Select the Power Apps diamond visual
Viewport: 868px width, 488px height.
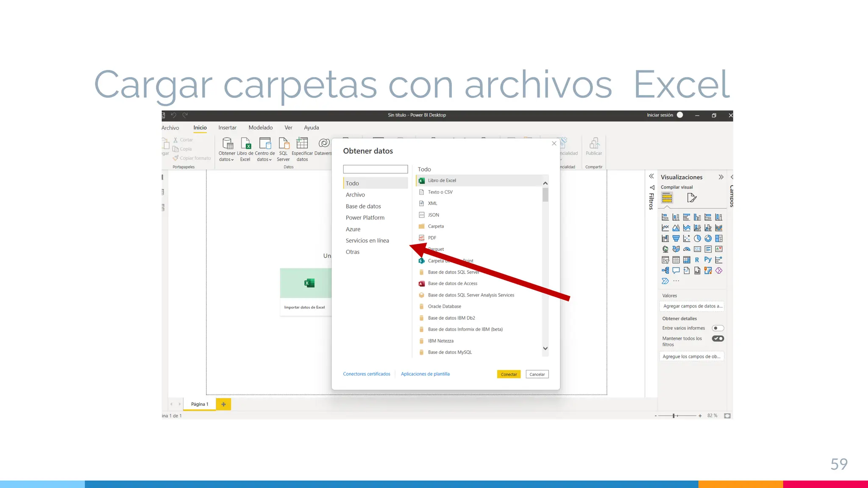point(719,270)
